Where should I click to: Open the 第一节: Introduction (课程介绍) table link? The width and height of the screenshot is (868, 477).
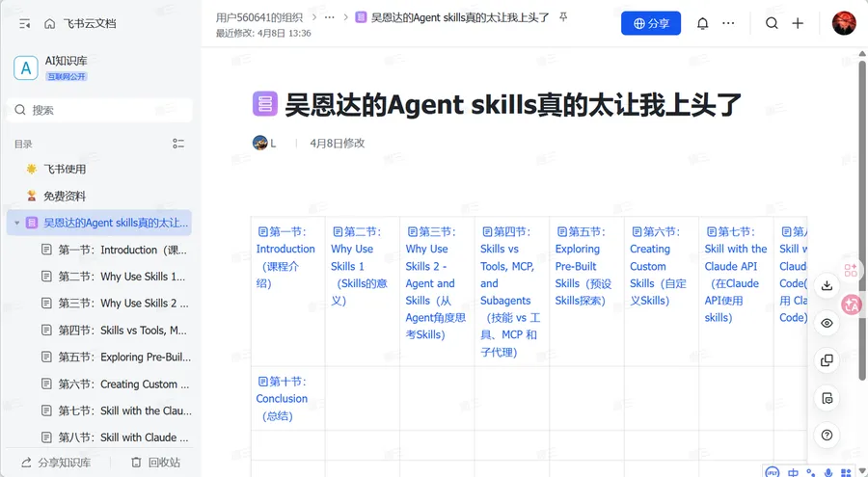285,257
